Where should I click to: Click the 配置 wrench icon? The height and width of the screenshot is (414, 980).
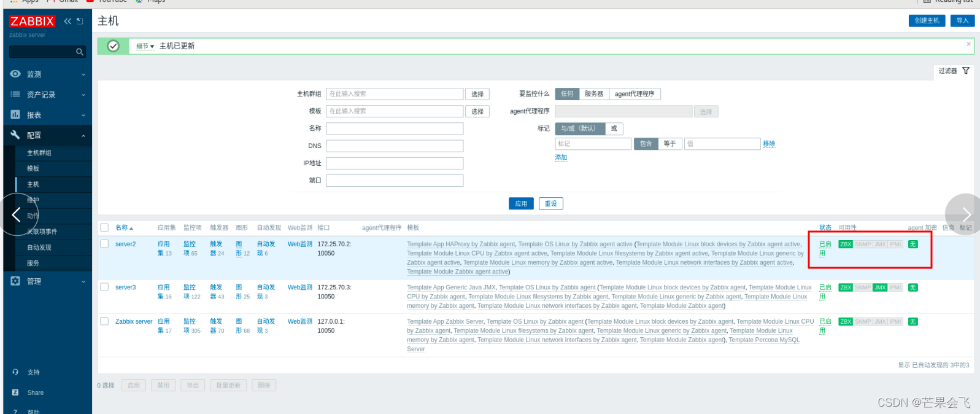click(x=15, y=135)
